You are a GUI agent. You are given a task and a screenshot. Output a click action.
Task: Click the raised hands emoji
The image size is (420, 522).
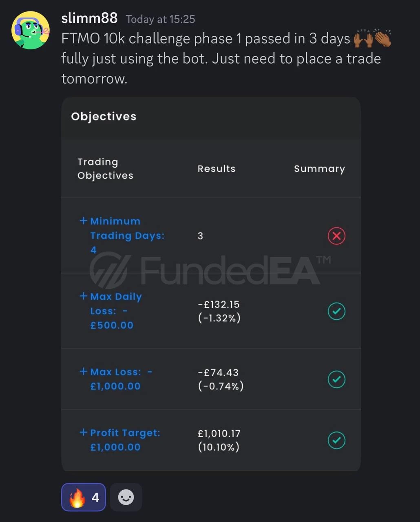point(363,38)
